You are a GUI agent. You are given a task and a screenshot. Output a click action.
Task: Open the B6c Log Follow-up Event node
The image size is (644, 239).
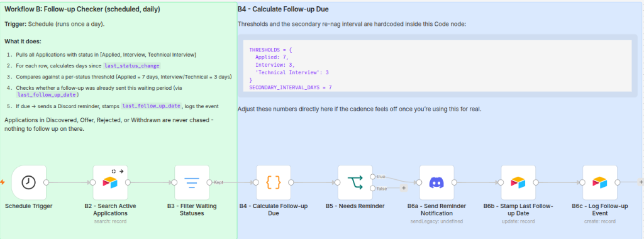(600, 182)
